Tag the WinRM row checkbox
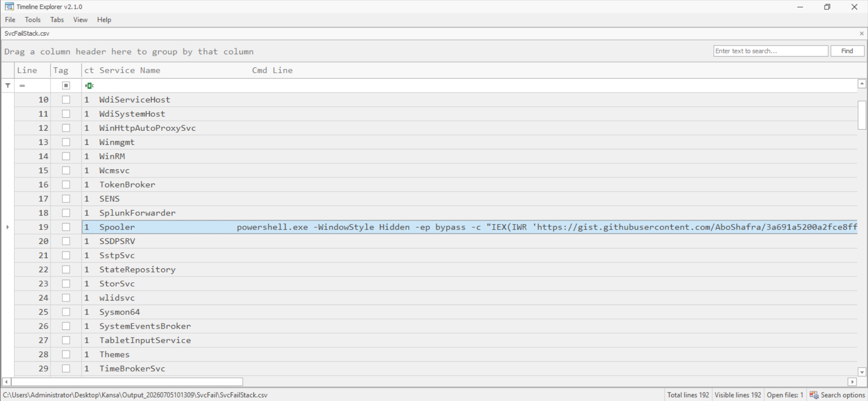Viewport: 868px width, 401px height. coord(66,156)
